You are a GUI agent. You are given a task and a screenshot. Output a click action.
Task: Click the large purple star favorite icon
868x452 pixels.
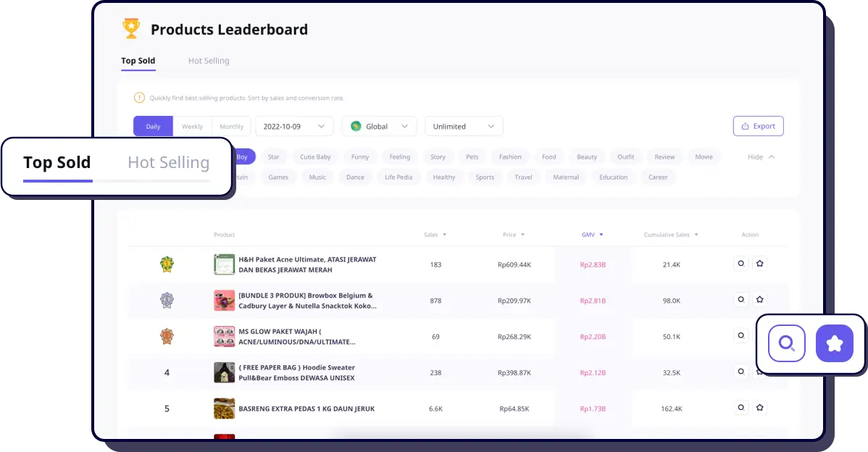pos(834,343)
